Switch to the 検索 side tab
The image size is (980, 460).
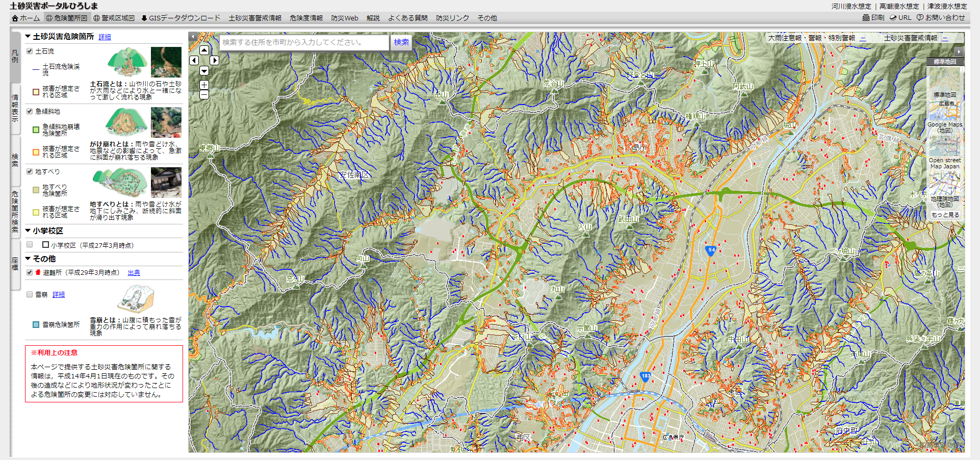tap(15, 160)
